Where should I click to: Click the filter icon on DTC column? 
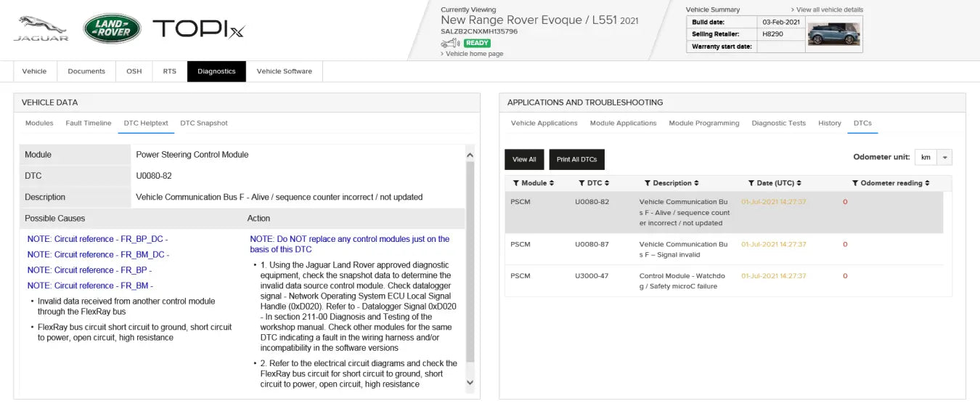581,183
